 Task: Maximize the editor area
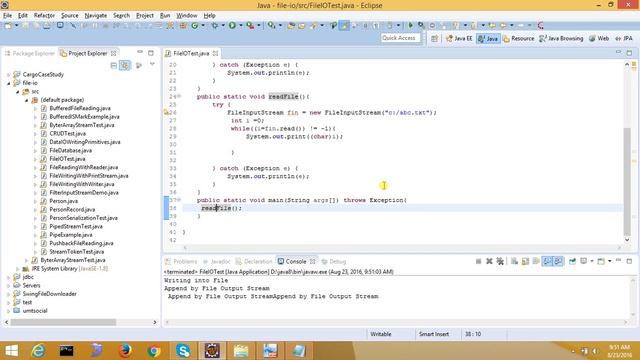pyautogui.click(x=629, y=53)
